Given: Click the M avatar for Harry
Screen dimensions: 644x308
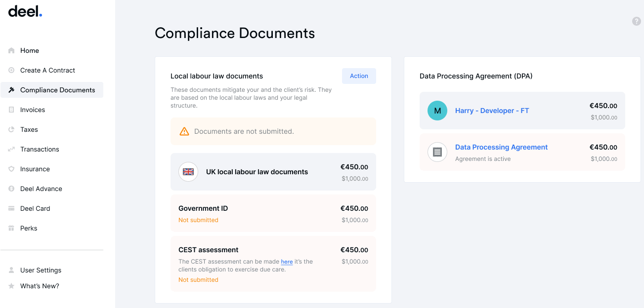Looking at the screenshot, I should (437, 111).
